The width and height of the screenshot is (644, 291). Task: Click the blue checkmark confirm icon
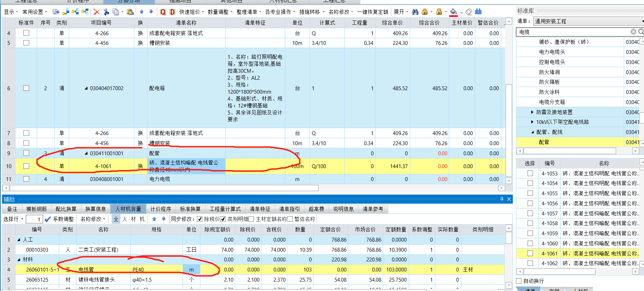click(48, 219)
